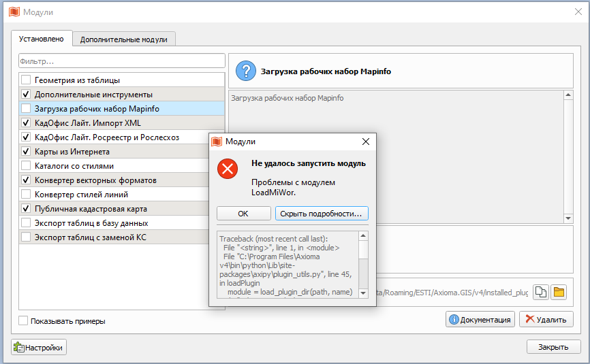The height and width of the screenshot is (364, 590).
Task: Disable КадОфис Лайт. Импорт XML checkbox
Action: 26,122
